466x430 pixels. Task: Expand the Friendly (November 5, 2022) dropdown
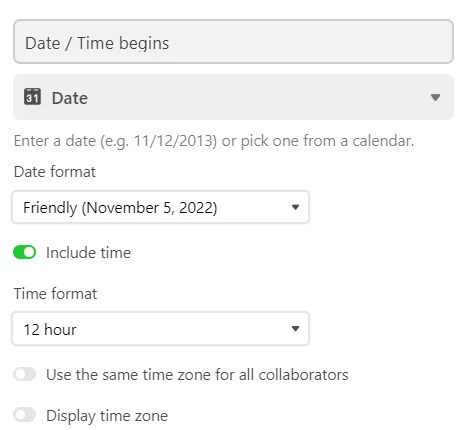(161, 207)
